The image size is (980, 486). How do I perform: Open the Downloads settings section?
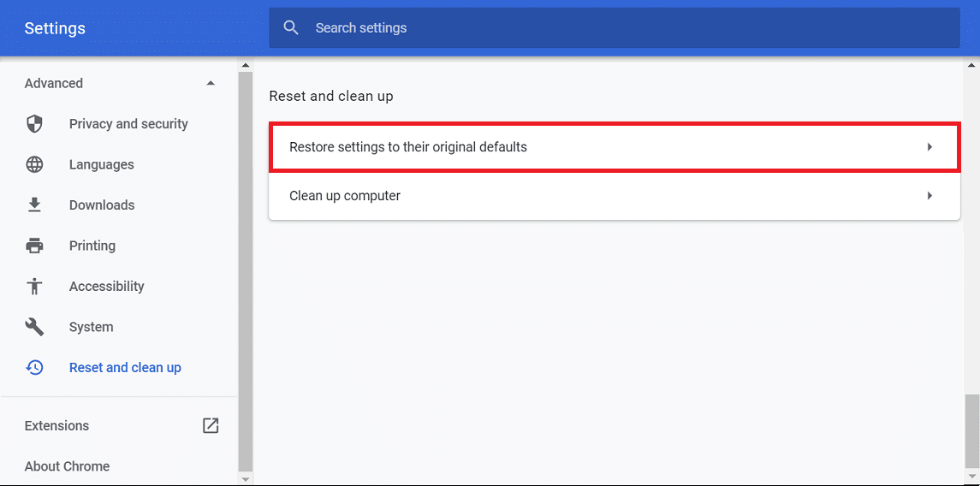(102, 205)
